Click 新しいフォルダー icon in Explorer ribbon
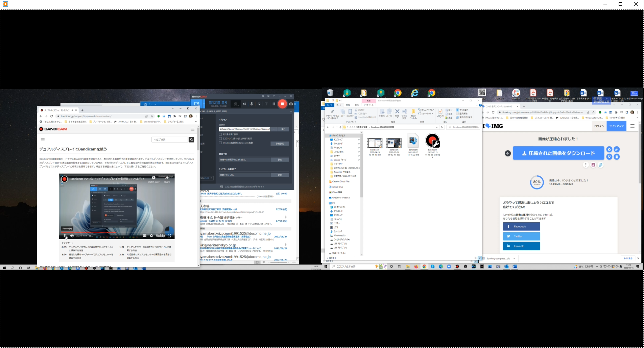The image size is (644, 348). [x=413, y=114]
